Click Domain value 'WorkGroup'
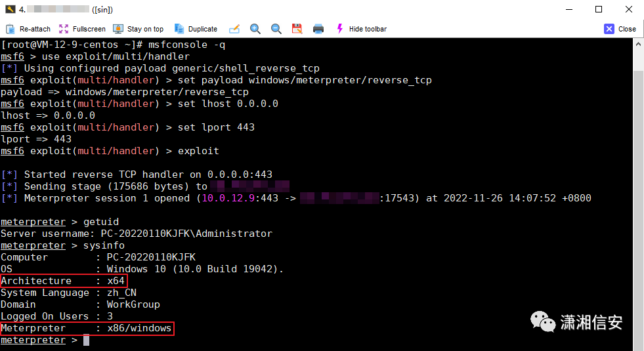 [x=133, y=304]
